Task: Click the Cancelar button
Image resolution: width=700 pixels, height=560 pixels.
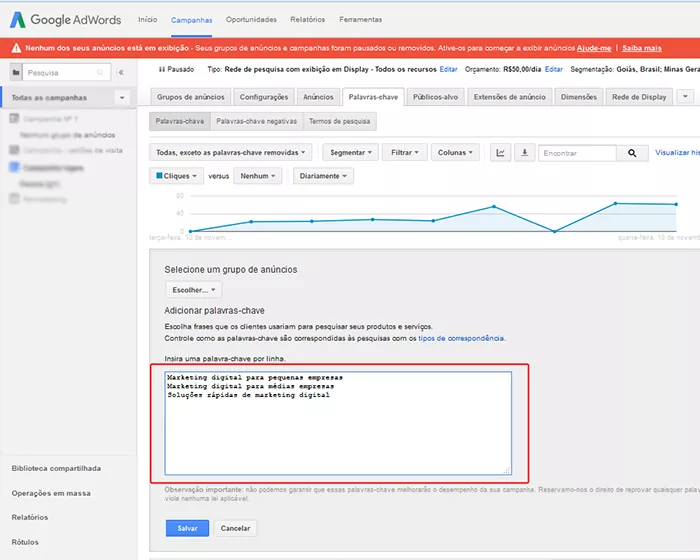Action: pyautogui.click(x=235, y=528)
